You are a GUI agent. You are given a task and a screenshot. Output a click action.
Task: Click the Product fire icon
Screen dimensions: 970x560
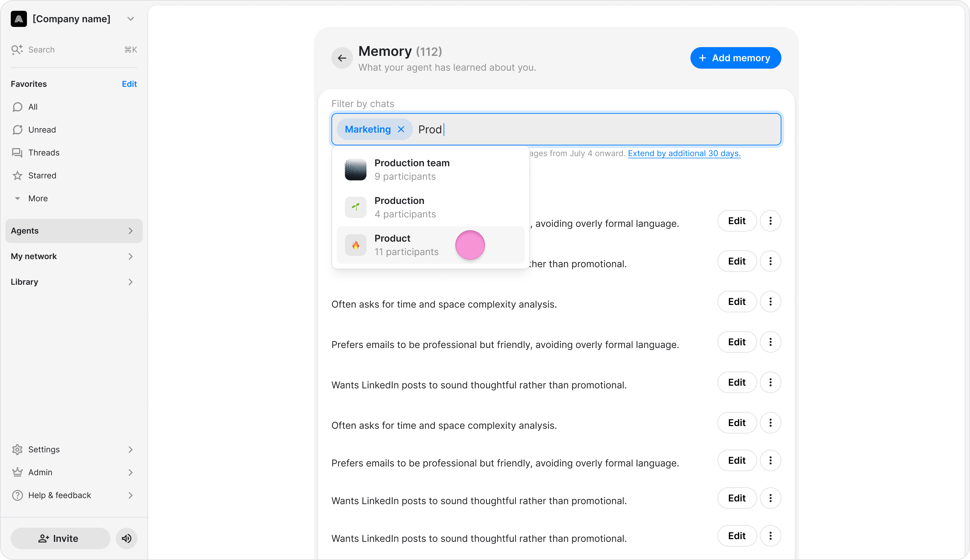point(355,245)
